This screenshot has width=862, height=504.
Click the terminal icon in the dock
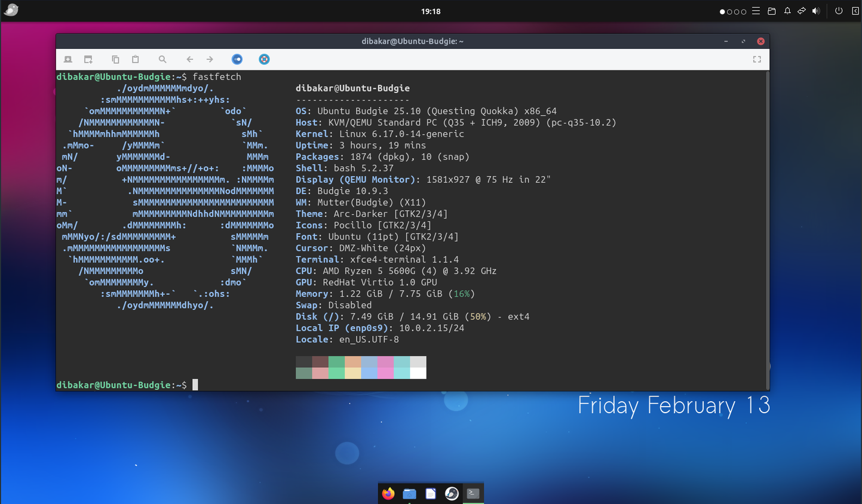coord(473,493)
